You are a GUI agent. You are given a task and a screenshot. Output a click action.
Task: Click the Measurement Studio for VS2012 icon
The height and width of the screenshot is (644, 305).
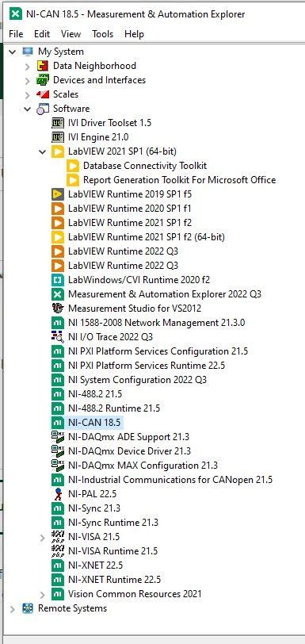click(x=58, y=309)
